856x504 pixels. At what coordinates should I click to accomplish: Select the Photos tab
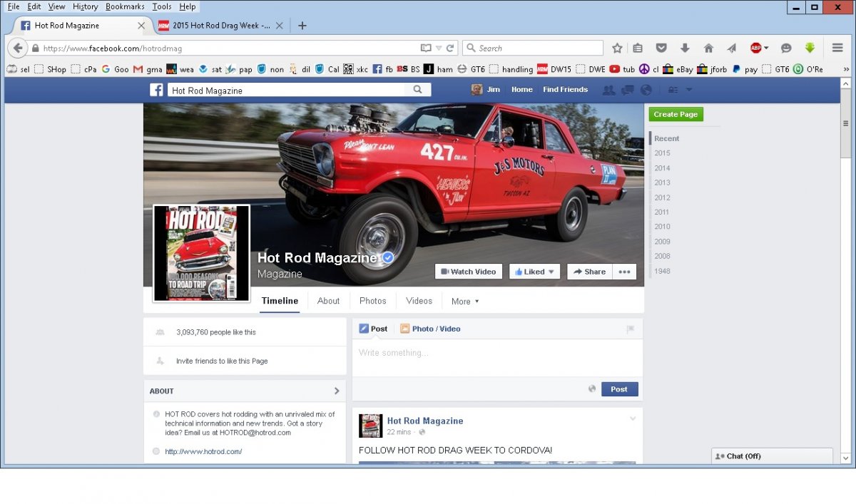tap(372, 301)
